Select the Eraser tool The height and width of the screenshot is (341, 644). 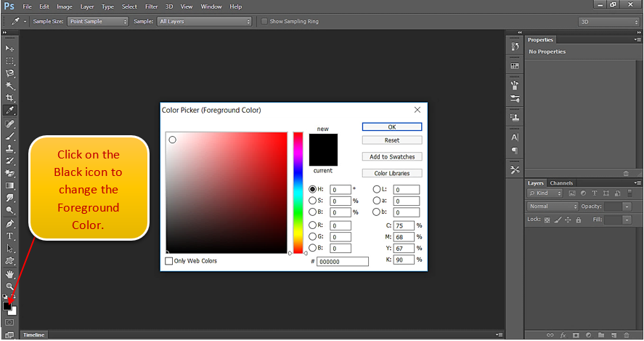tap(9, 173)
